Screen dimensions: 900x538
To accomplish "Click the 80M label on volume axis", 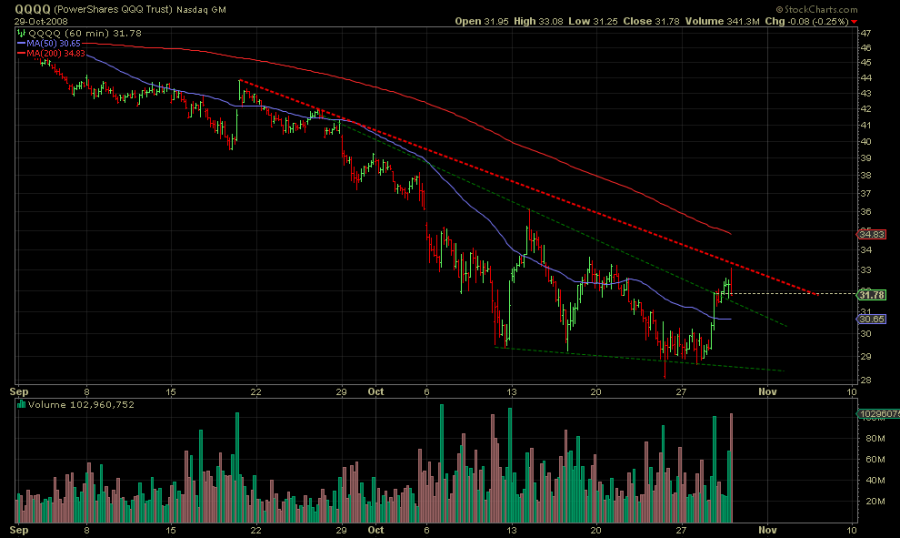I will click(875, 439).
